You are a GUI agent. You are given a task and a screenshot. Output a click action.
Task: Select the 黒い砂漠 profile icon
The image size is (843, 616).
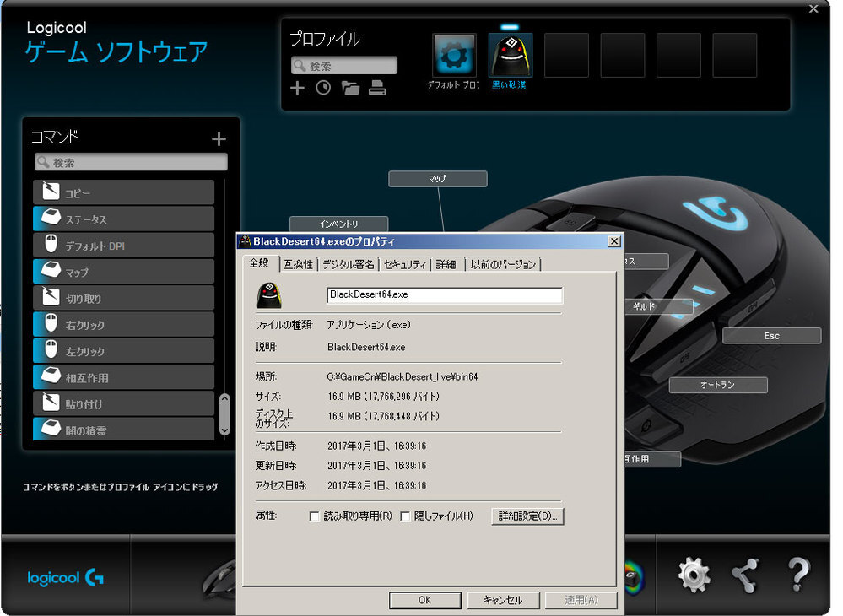coord(511,56)
